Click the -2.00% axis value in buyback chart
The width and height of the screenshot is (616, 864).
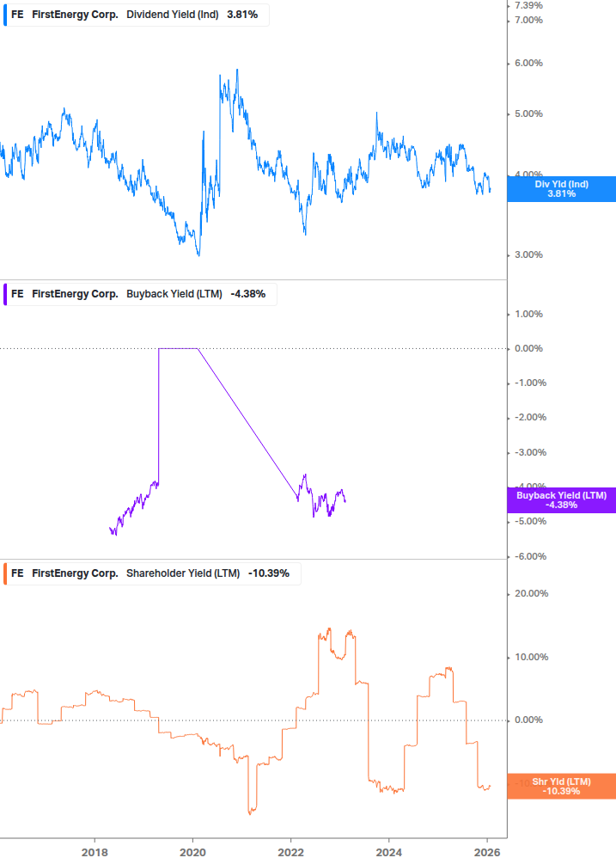[530, 417]
